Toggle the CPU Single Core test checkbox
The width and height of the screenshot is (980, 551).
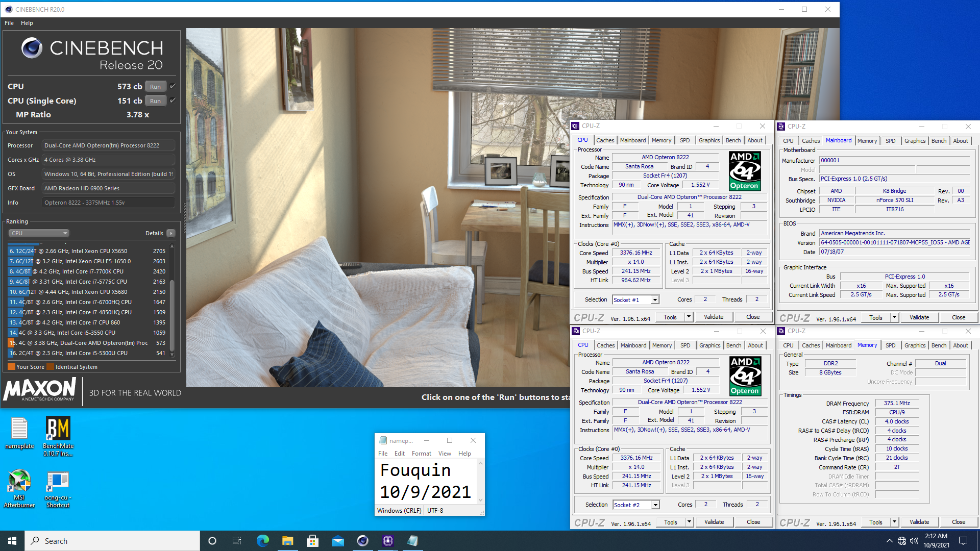(173, 101)
